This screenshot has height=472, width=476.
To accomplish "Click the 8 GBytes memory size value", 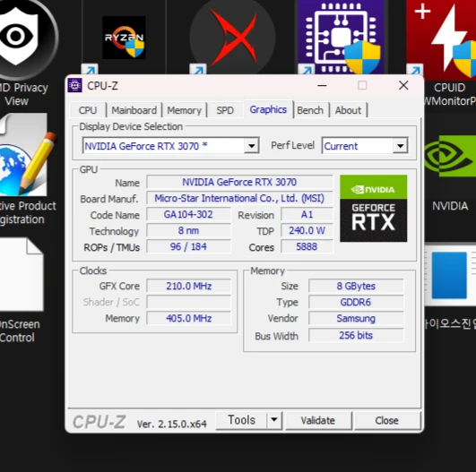I will (x=356, y=286).
